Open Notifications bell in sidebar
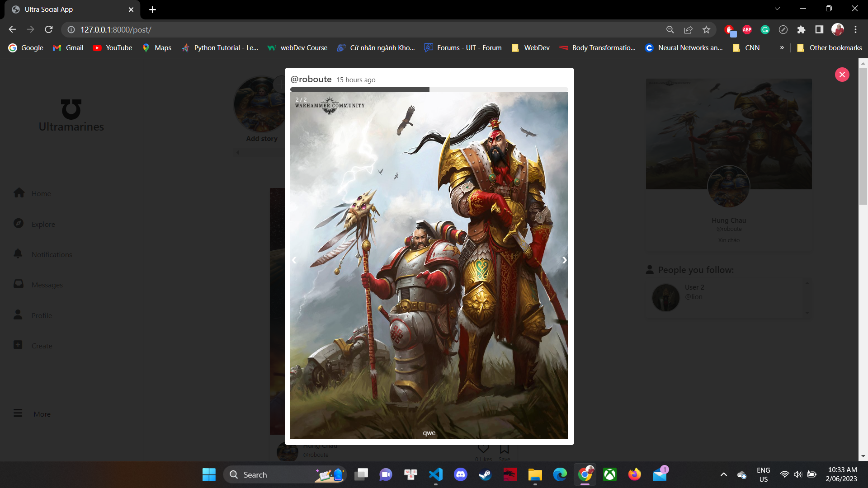The image size is (868, 488). [x=18, y=254]
